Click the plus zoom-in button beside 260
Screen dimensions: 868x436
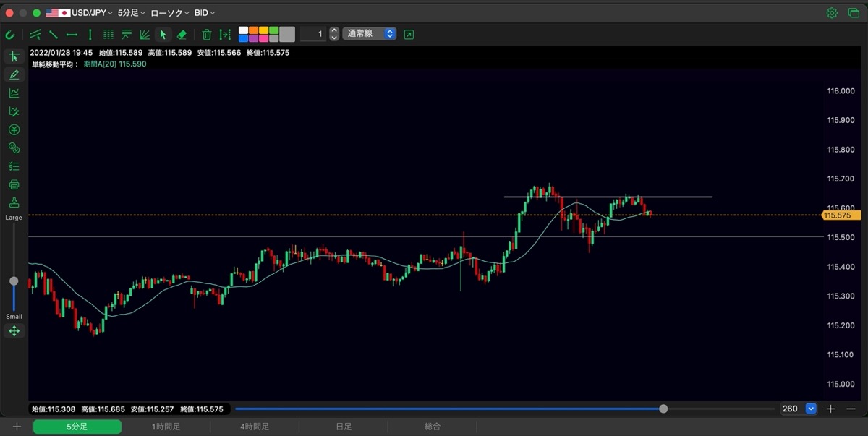click(830, 409)
